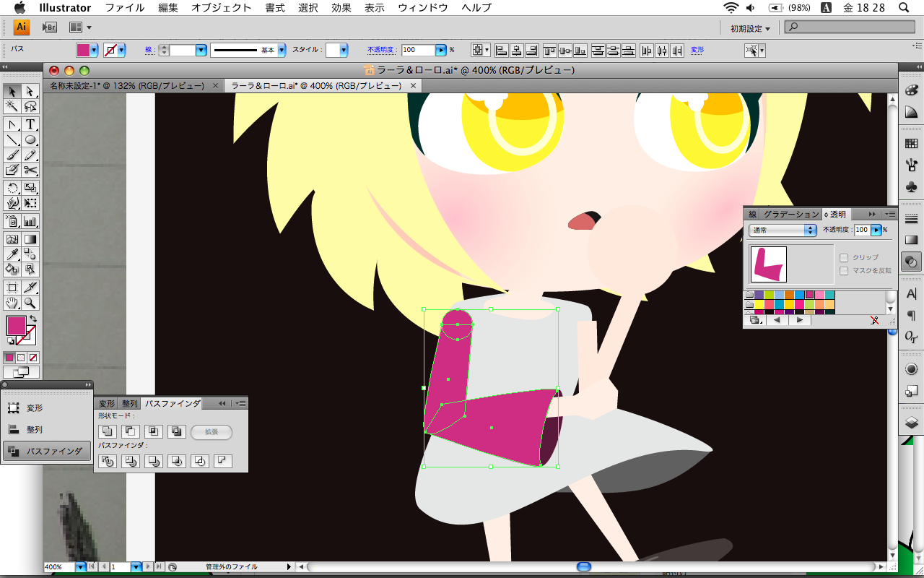Open the arrange documents dropdown
Viewport: 924px width, 578px height.
pyautogui.click(x=80, y=27)
